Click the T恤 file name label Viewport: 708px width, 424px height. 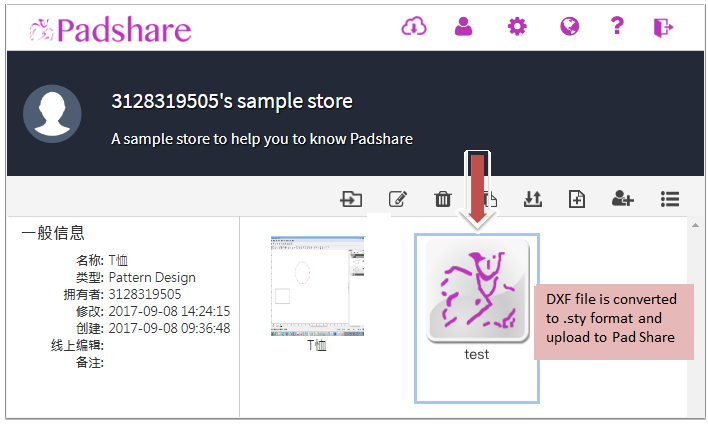tap(316, 346)
